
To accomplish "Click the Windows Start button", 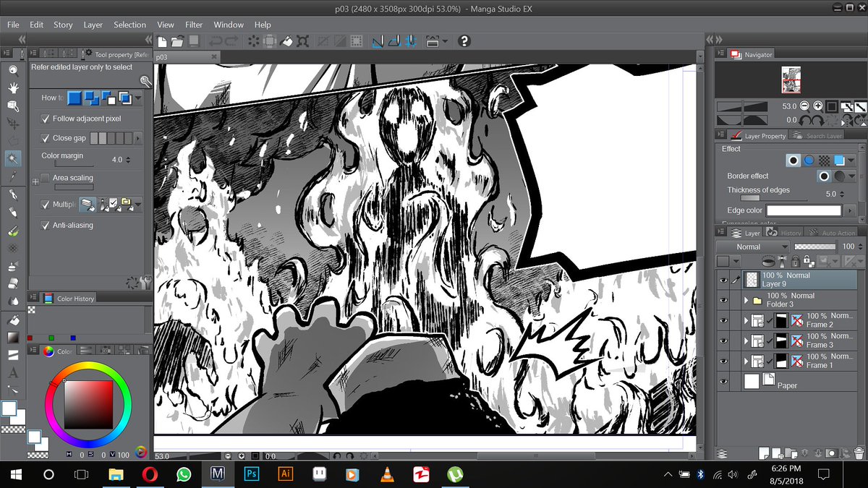I will click(16, 474).
